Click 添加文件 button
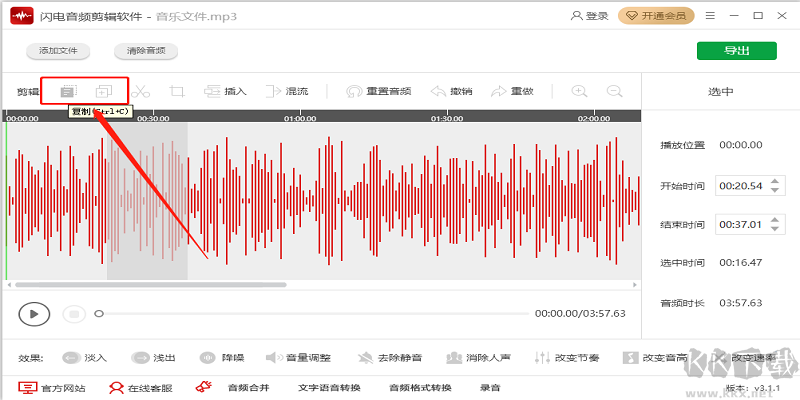The image size is (800, 400). coord(58,51)
